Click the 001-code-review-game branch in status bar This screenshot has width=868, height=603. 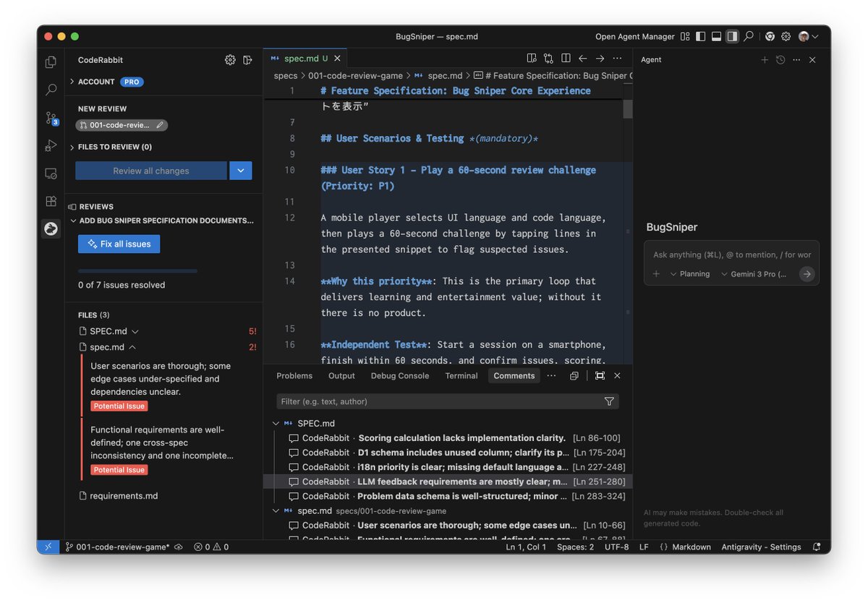coord(116,547)
